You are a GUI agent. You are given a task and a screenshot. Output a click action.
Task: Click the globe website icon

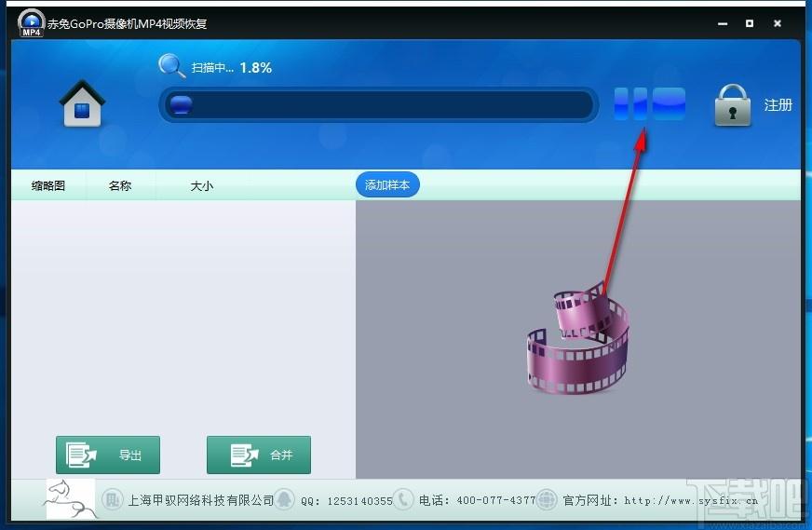coord(547,499)
